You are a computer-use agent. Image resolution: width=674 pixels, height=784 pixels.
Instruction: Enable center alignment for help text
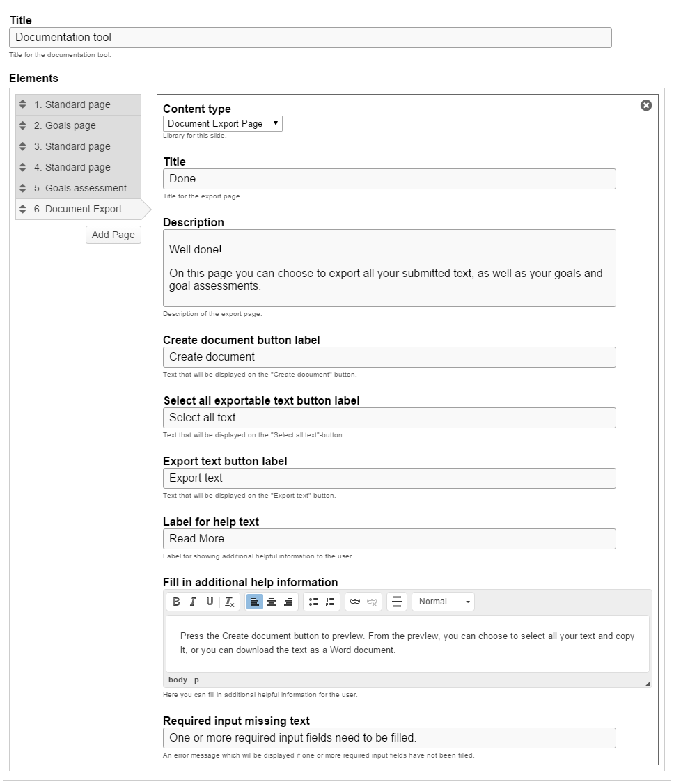pos(272,602)
